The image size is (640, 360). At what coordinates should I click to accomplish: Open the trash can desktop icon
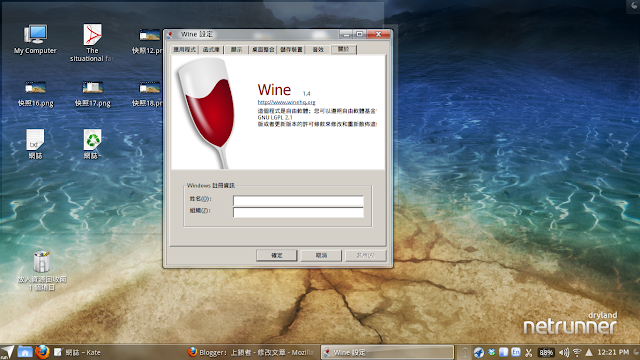(42, 270)
